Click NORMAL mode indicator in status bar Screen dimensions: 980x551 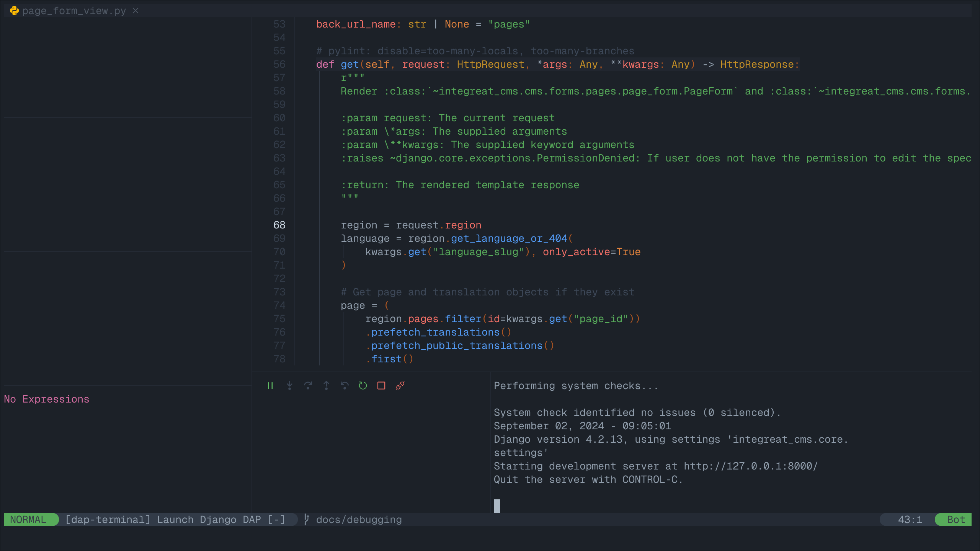(x=28, y=519)
